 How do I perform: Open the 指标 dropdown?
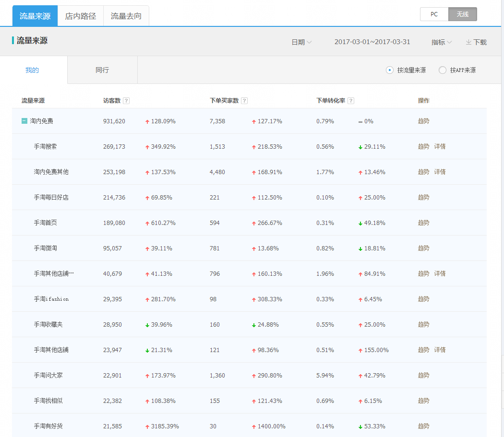(441, 42)
